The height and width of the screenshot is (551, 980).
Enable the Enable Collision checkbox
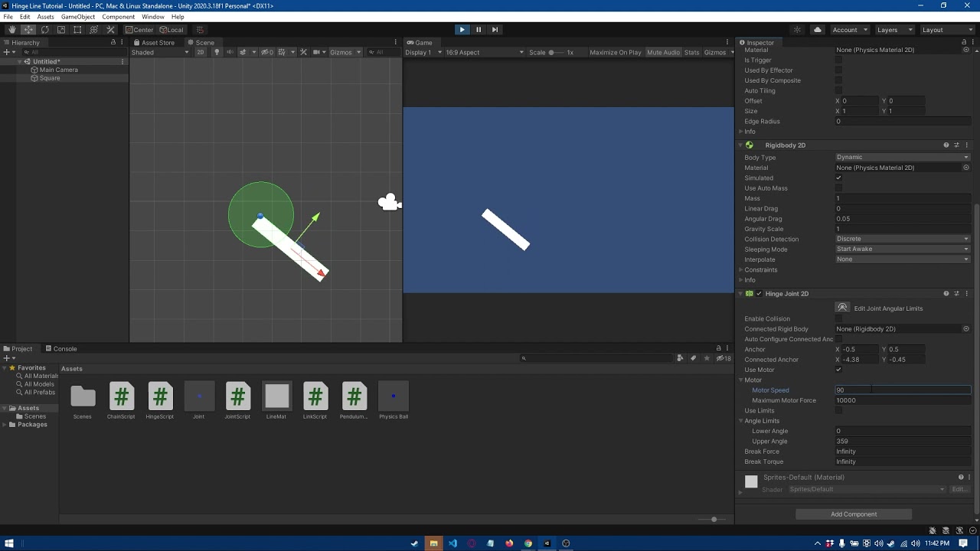838,318
